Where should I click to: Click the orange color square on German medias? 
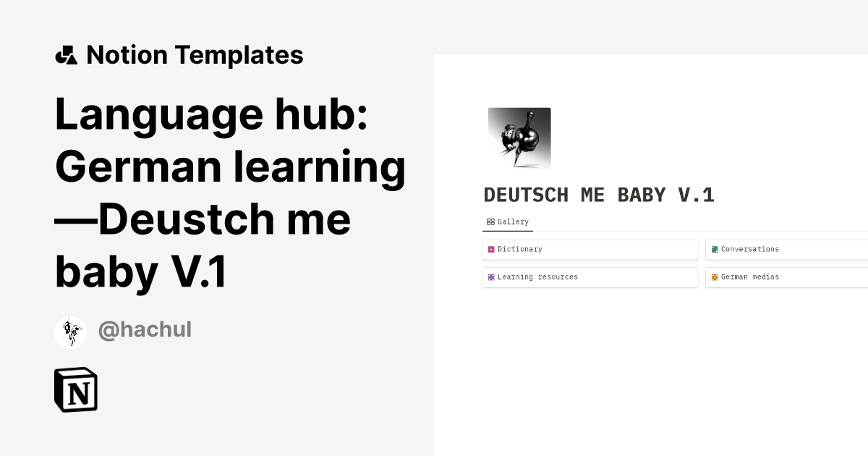tap(715, 277)
